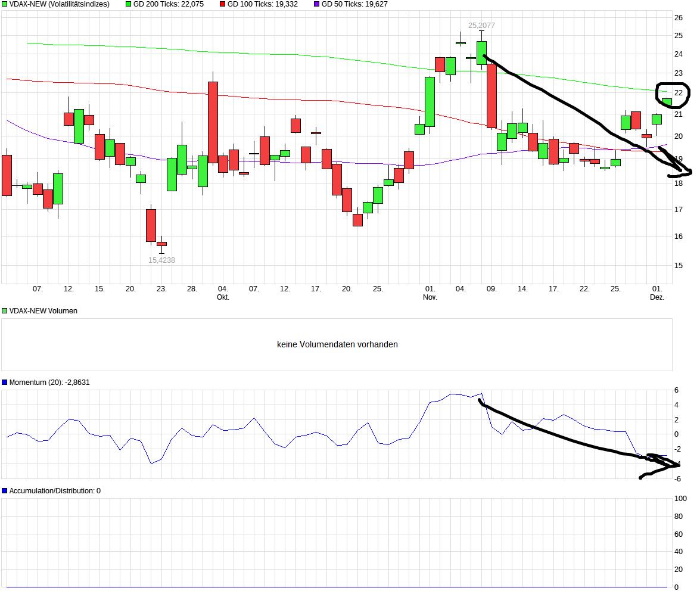
Task: Click the Accumulation/Distribution: 0 label text
Action: 55,491
